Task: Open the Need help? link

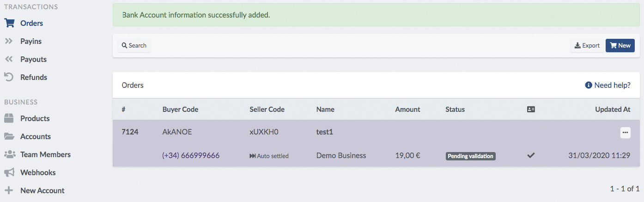Action: (x=608, y=85)
